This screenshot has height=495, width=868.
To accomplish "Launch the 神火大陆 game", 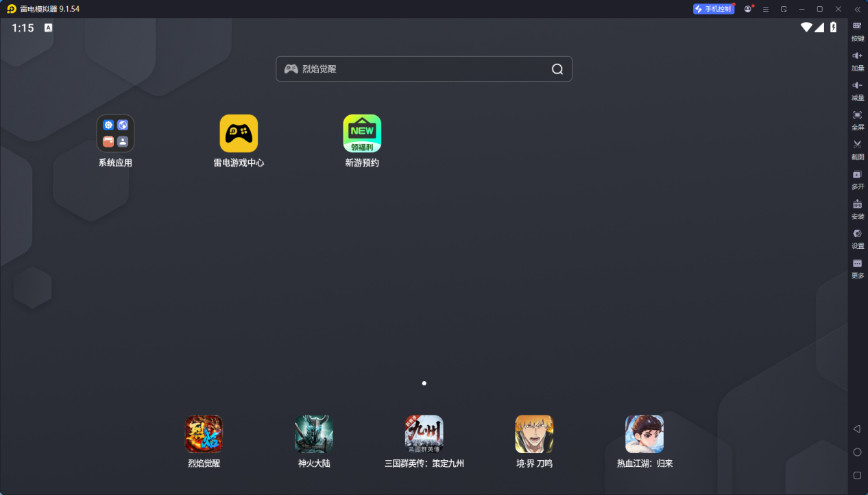I will pos(314,434).
